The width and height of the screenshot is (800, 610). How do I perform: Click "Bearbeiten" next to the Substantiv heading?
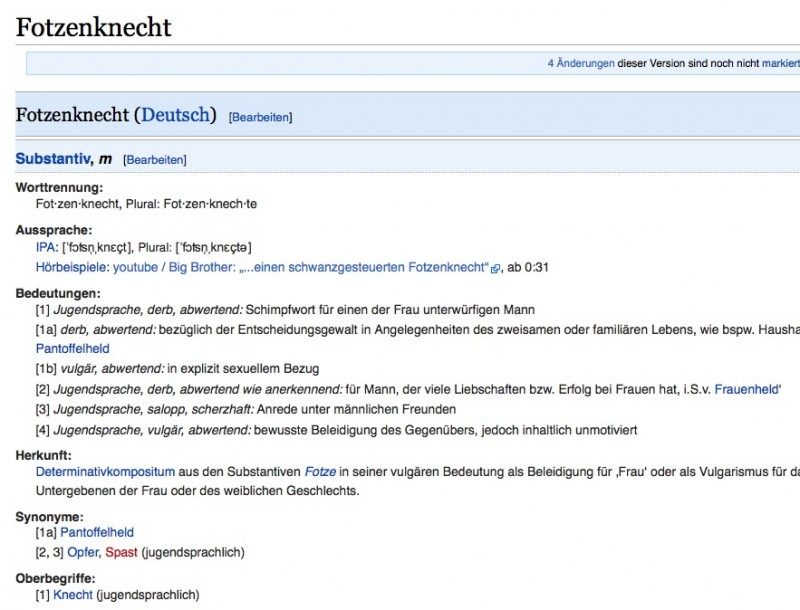point(155,160)
